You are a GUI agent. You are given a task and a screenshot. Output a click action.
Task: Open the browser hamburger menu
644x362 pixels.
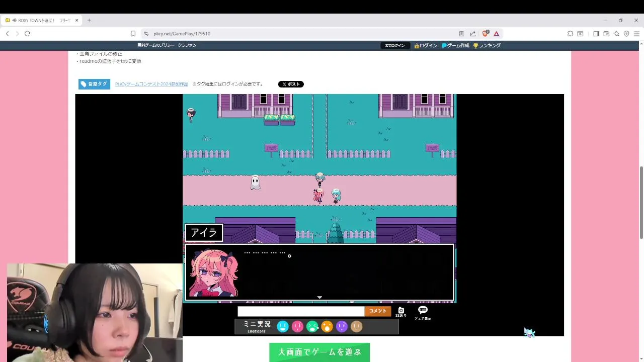637,34
